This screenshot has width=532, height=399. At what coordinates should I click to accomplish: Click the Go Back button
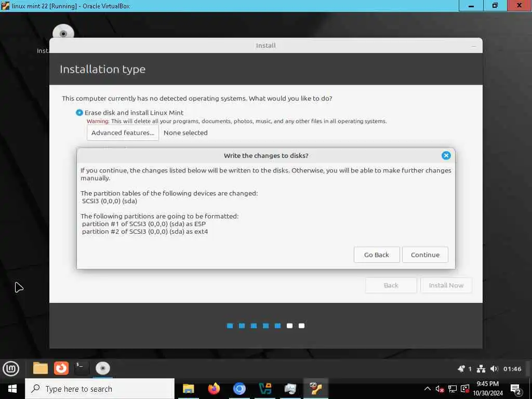pos(377,255)
